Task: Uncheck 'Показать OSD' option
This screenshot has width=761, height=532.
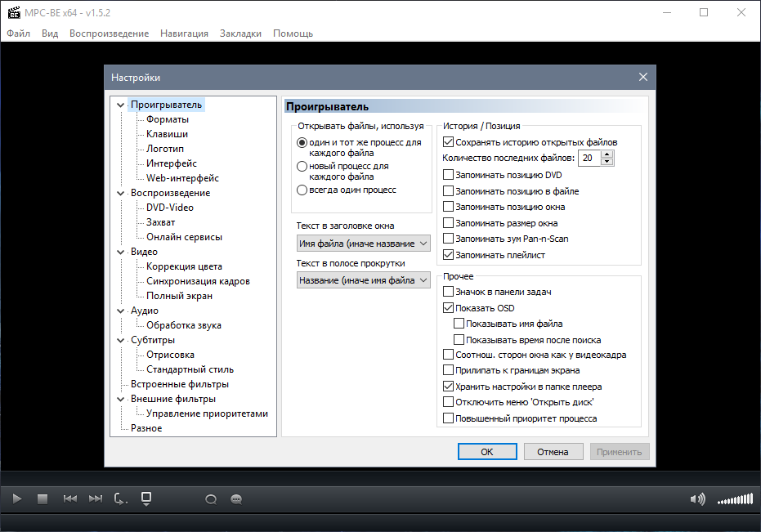Action: 448,308
